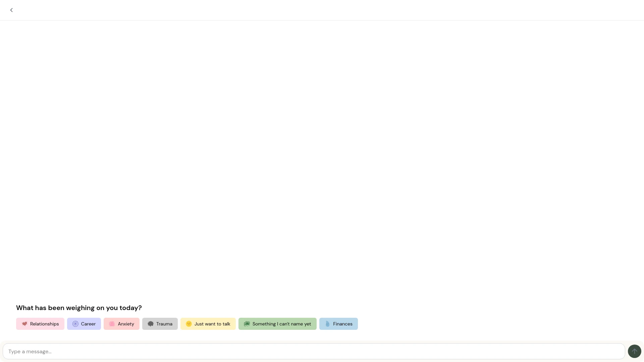
Task: Click the green tangled scribble icon
Action: 247,324
